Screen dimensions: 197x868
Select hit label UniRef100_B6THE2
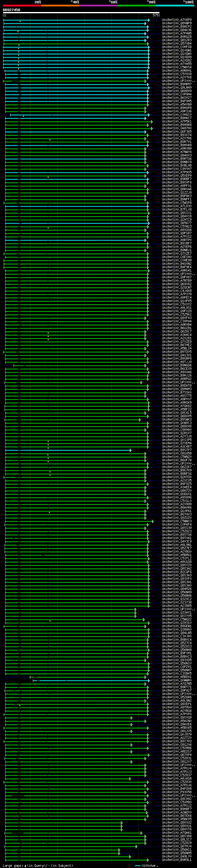coord(177,345)
